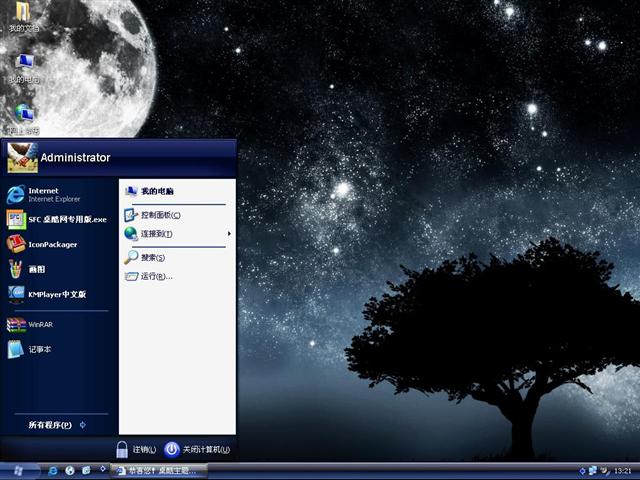Expand 所有程序(P) to show all programs
Screen dimensions: 640x480
point(57,425)
